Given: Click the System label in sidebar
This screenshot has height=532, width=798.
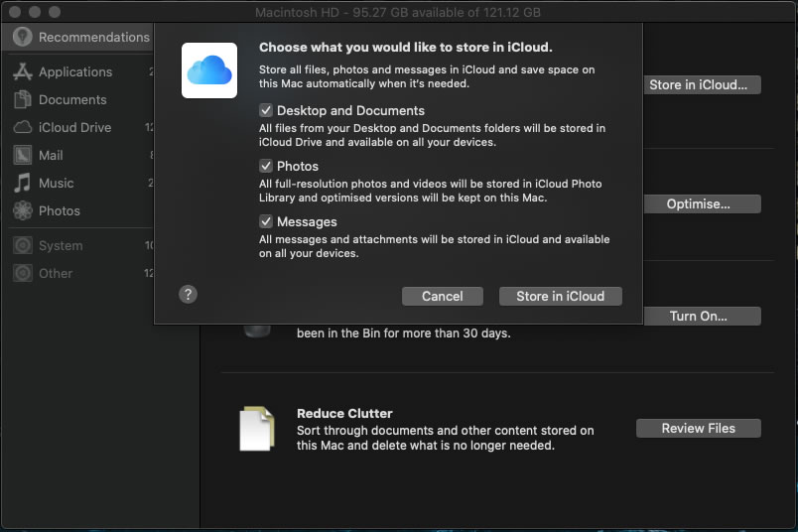Looking at the screenshot, I should (x=61, y=246).
